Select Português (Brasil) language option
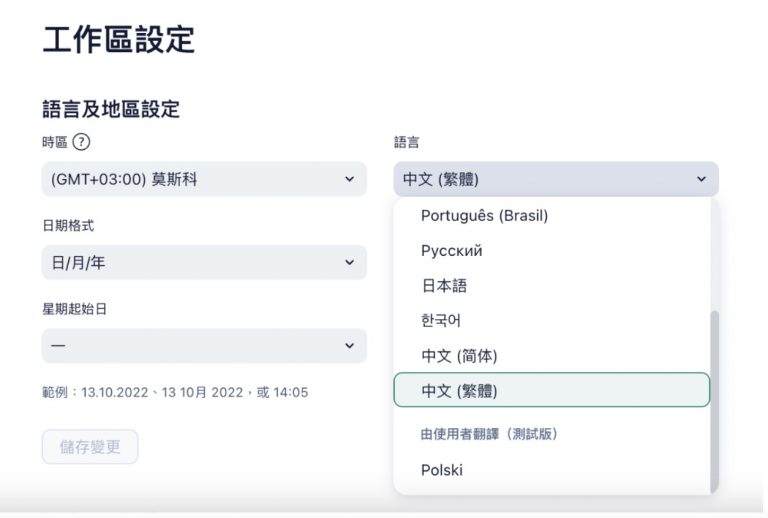The height and width of the screenshot is (518, 768). tap(484, 215)
